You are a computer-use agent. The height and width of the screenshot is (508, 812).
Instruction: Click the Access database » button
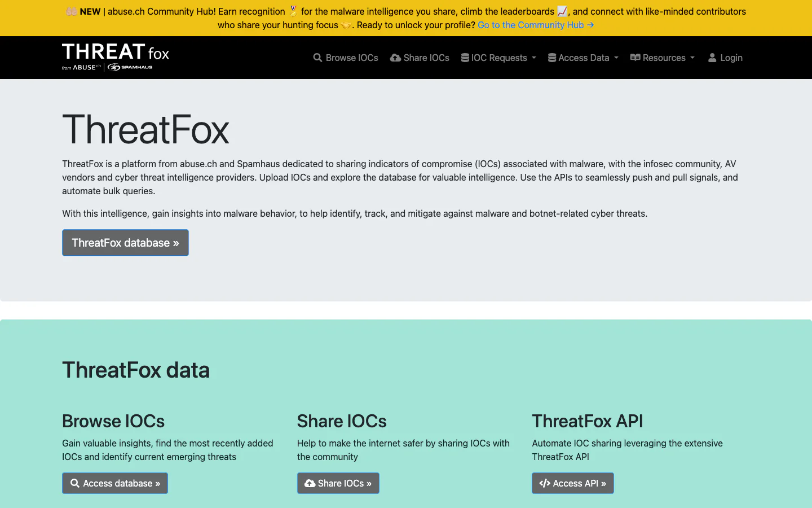click(x=115, y=483)
